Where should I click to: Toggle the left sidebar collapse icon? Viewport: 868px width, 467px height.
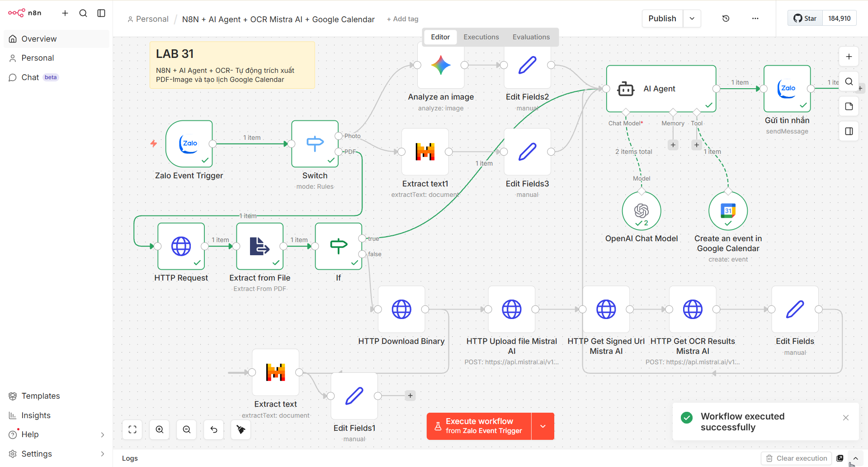pos(101,13)
